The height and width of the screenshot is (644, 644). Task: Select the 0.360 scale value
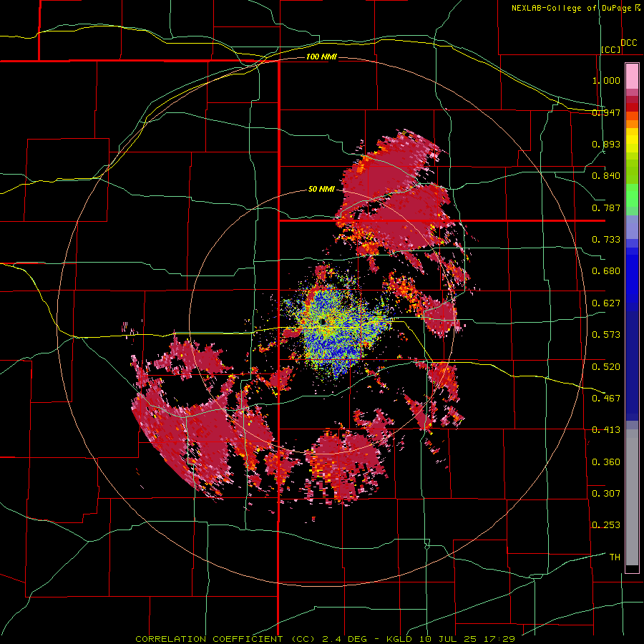point(606,462)
